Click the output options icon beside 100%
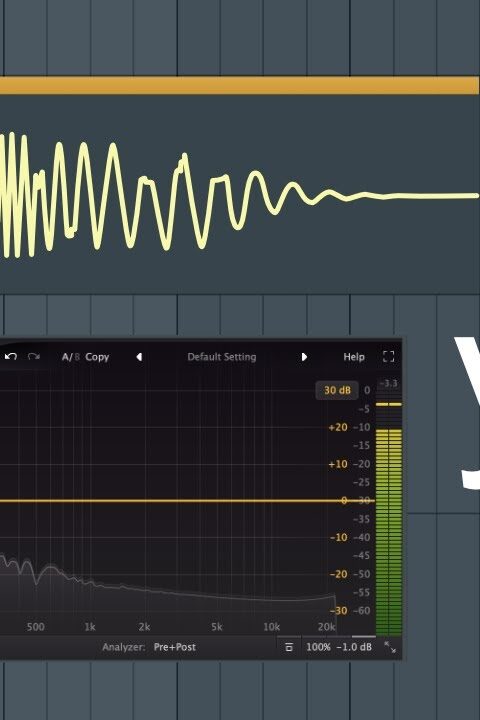This screenshot has width=480, height=720. click(x=289, y=647)
